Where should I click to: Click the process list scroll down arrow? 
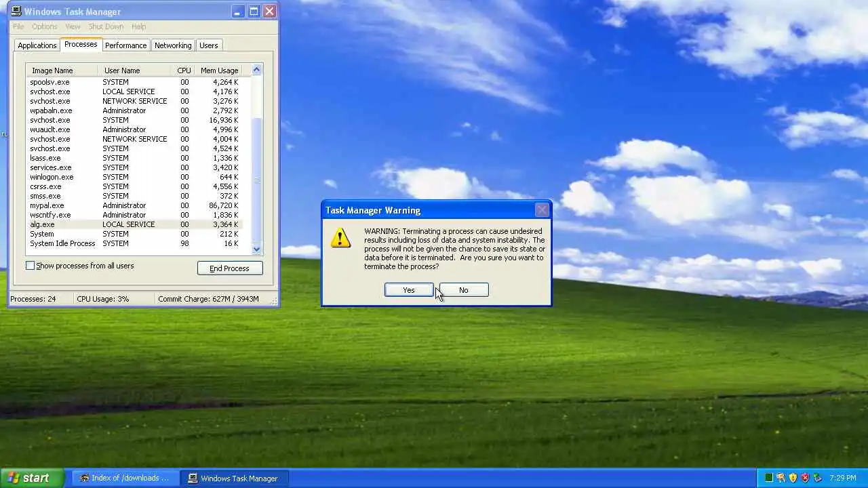click(x=257, y=249)
